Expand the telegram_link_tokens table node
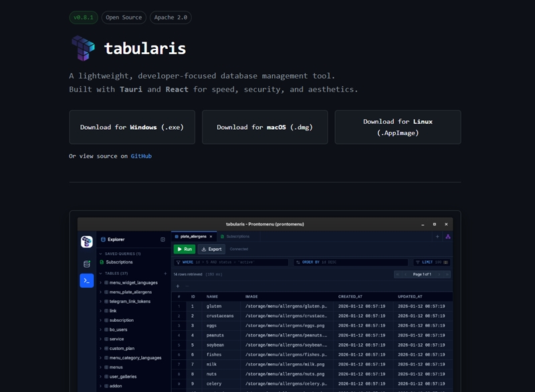 coord(101,302)
